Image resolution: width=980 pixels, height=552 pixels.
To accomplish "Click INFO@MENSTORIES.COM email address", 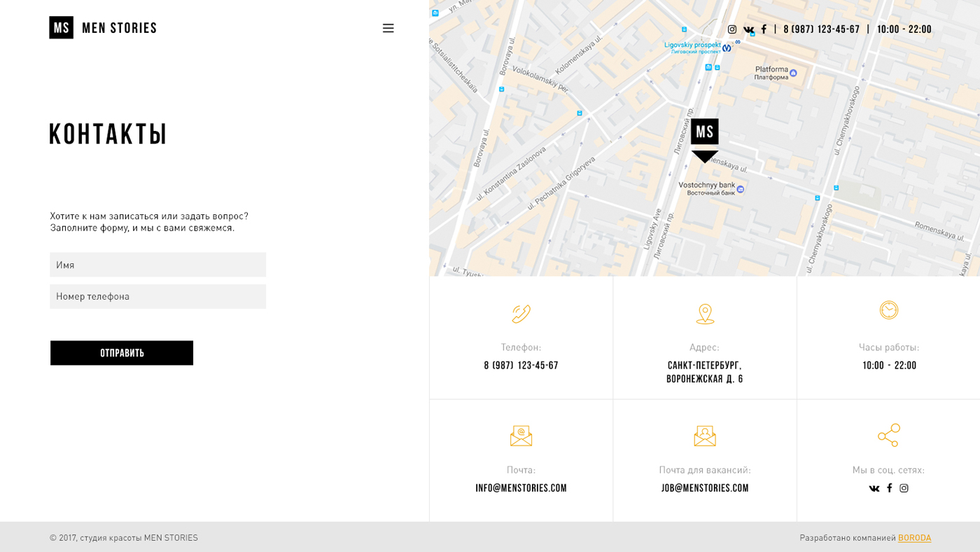I will pyautogui.click(x=521, y=488).
